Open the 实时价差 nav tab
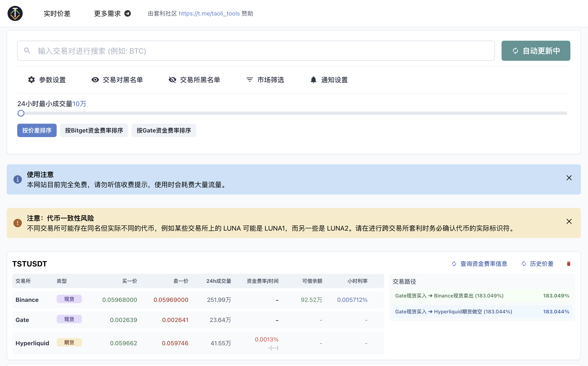The width and height of the screenshot is (588, 366). (x=57, y=14)
